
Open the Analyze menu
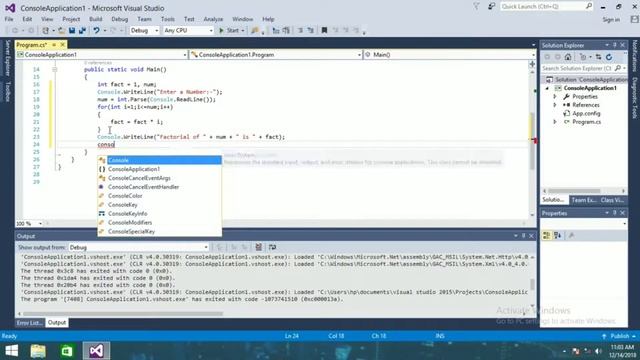click(x=213, y=19)
